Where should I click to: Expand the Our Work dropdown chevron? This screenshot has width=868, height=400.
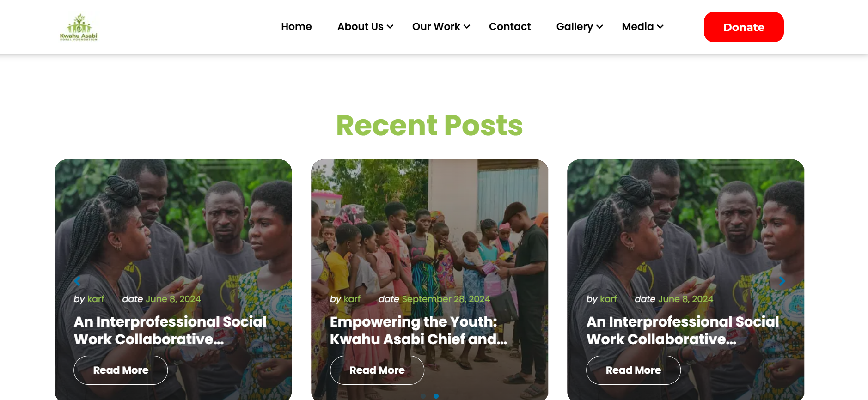point(467,27)
